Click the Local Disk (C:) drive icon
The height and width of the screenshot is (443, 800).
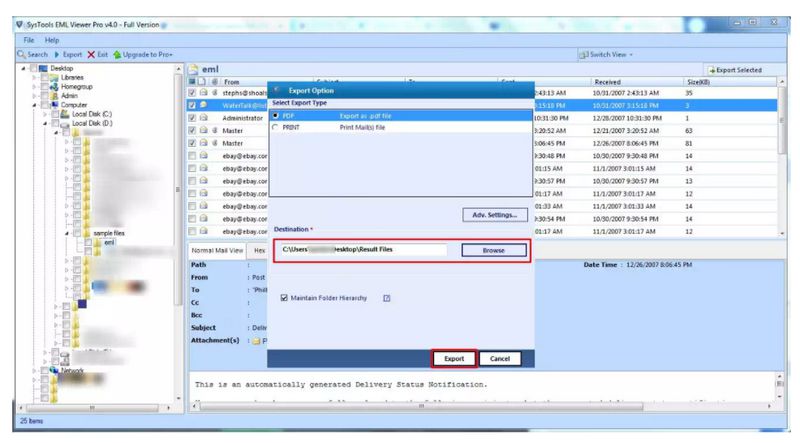(x=66, y=114)
